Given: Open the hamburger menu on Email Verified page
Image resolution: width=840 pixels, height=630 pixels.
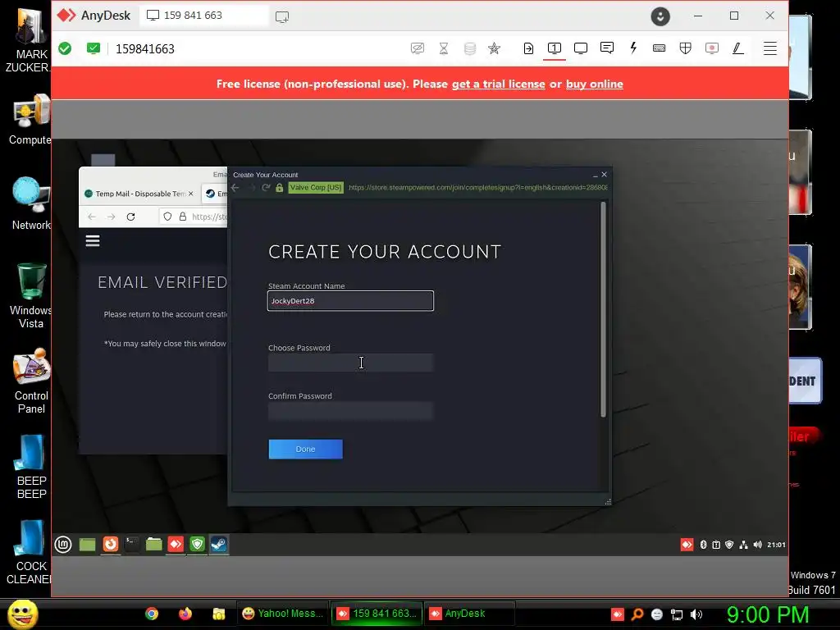Looking at the screenshot, I should [x=93, y=241].
